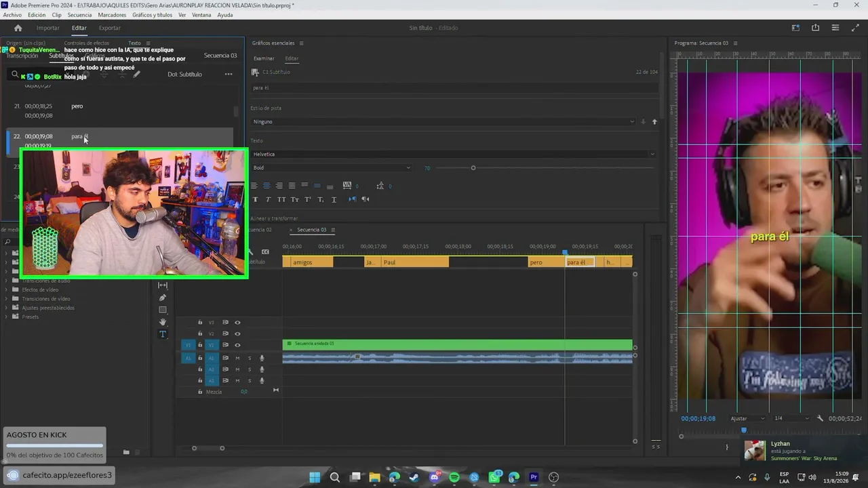Apply faux bold text style

tap(255, 199)
